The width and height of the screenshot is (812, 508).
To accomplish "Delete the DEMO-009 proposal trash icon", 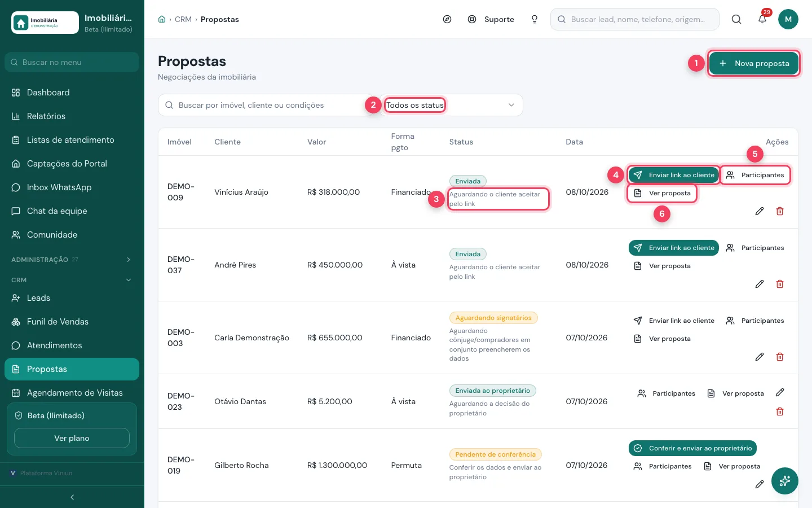I will 780,211.
